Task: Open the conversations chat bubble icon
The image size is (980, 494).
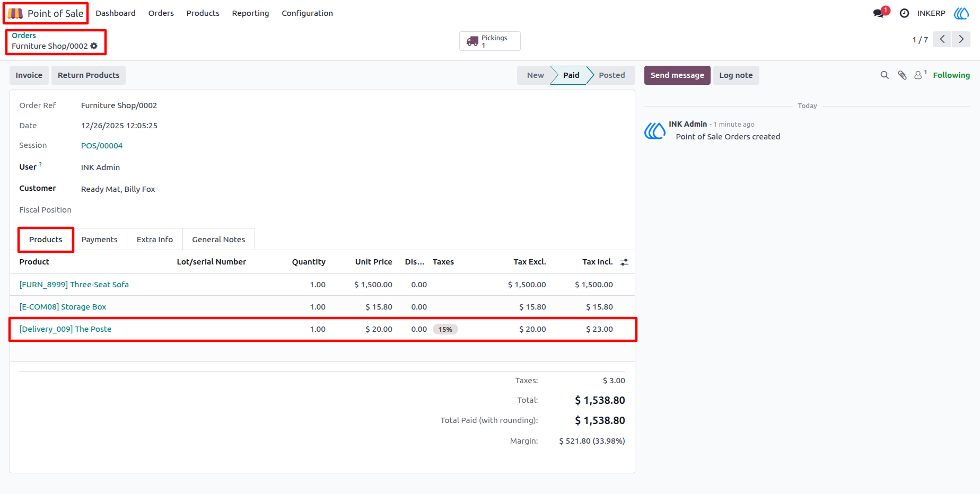Action: click(879, 13)
